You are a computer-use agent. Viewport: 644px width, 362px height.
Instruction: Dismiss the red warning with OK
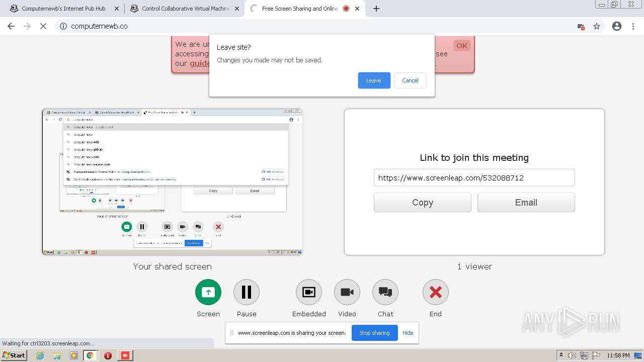(462, 46)
